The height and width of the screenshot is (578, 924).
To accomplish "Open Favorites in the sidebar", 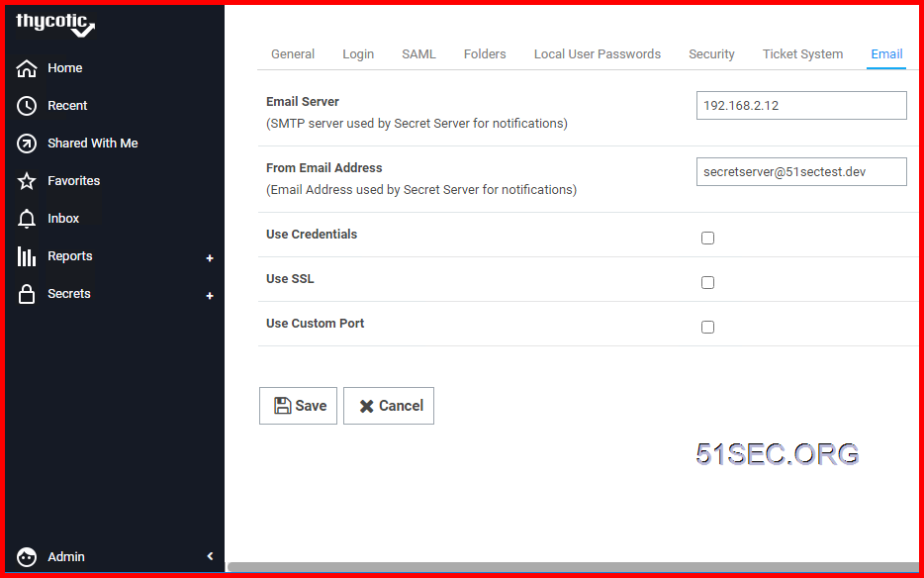I will (x=73, y=181).
